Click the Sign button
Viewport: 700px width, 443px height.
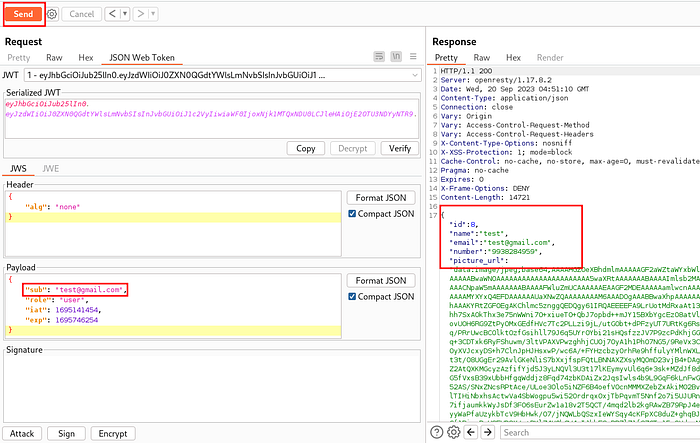point(66,434)
